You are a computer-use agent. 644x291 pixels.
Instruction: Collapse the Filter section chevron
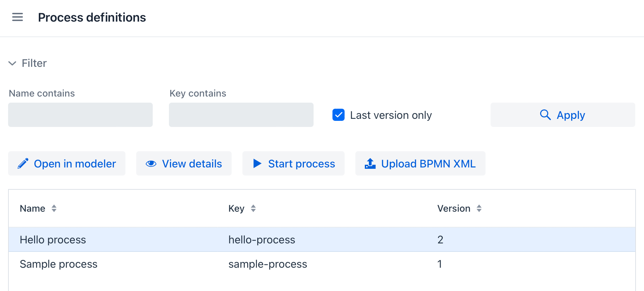coord(12,63)
